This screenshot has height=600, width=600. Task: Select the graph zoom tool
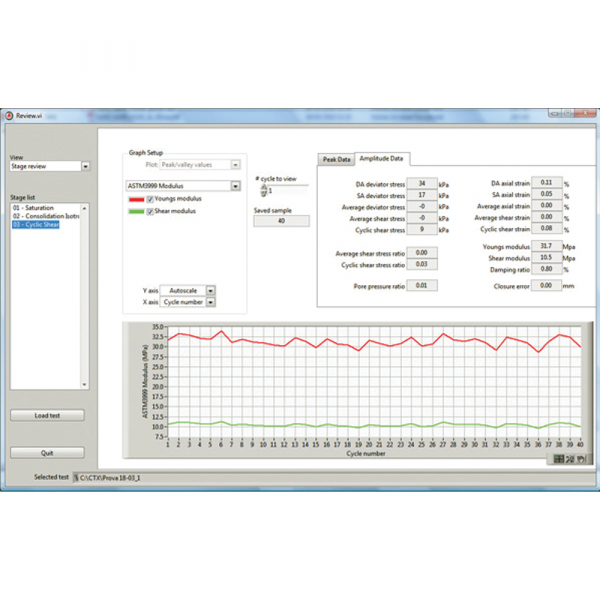[568, 458]
